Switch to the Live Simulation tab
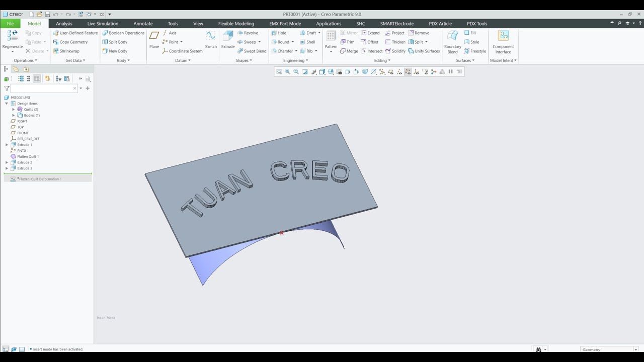Viewport: 644px width, 362px height. tap(103, 24)
